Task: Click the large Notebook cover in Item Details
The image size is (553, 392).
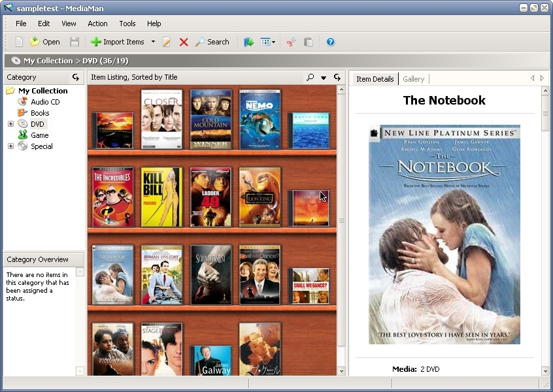Action: pyautogui.click(x=444, y=235)
